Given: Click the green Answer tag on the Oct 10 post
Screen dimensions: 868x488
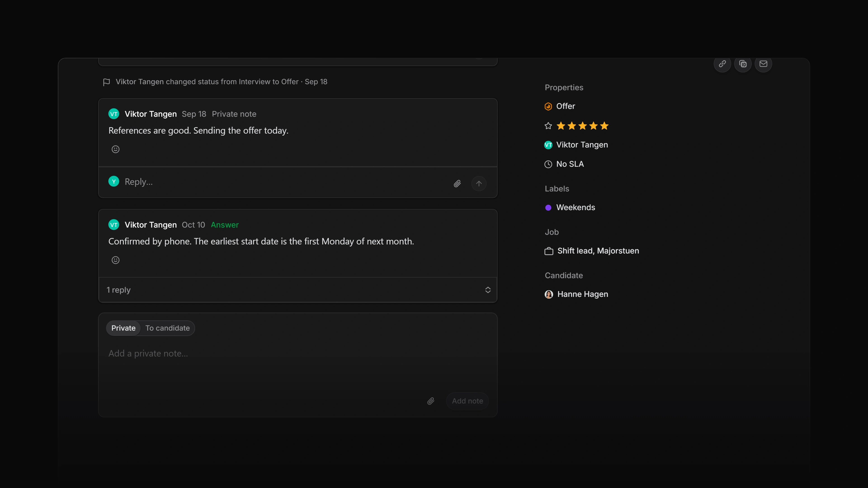Looking at the screenshot, I should [x=225, y=225].
